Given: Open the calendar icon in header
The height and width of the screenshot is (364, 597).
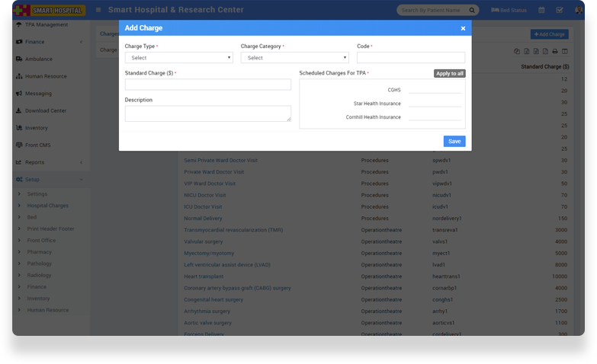Looking at the screenshot, I should point(541,10).
